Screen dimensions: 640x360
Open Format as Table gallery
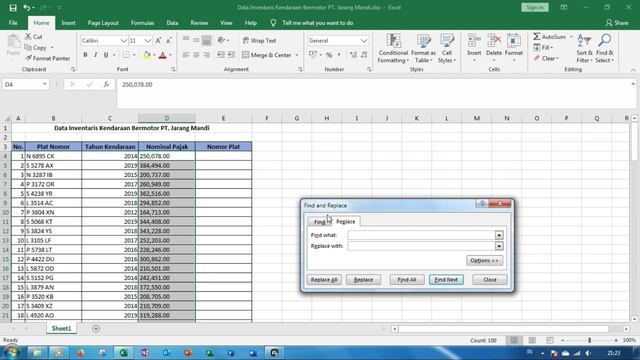(x=423, y=49)
